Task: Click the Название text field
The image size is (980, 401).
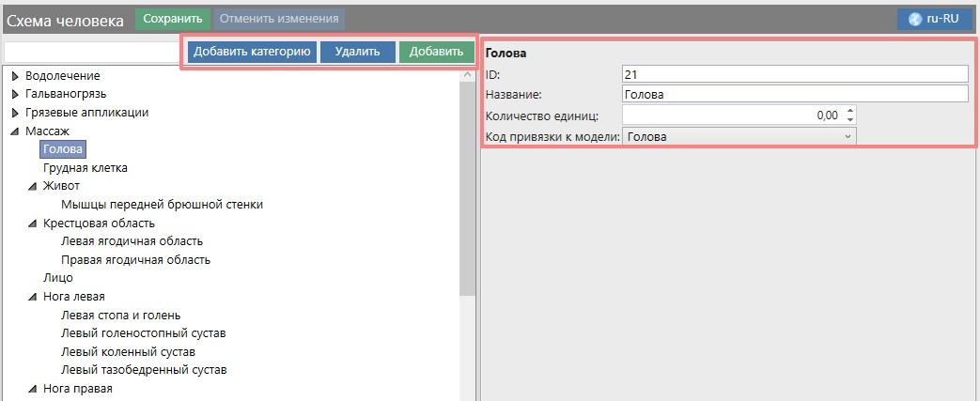Action: point(794,94)
